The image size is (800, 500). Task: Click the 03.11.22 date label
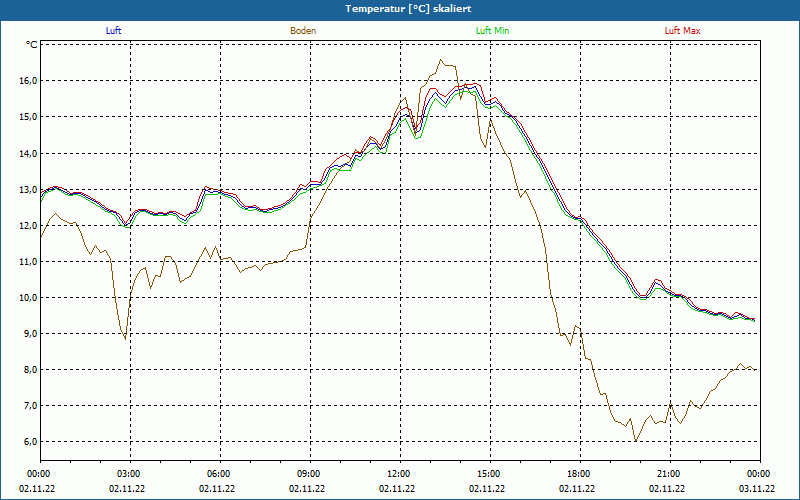click(x=757, y=489)
